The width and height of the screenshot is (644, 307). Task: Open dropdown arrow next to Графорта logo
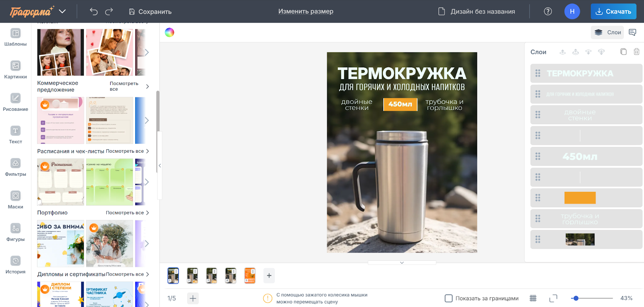62,11
